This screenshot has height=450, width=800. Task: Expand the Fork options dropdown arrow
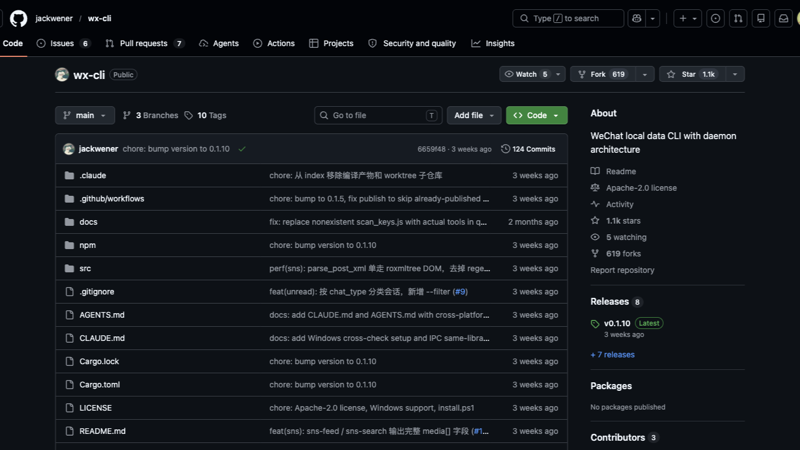click(645, 74)
